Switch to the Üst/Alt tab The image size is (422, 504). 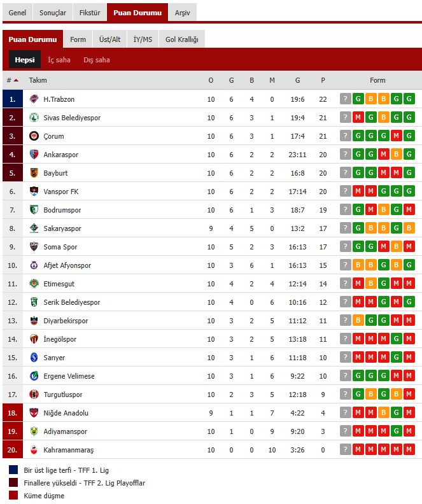tap(109, 39)
